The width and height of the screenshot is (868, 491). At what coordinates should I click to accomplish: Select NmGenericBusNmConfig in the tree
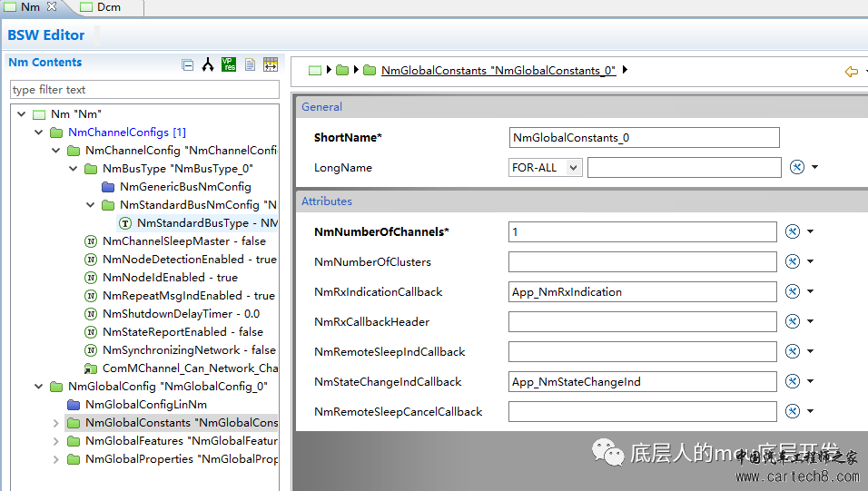click(185, 187)
